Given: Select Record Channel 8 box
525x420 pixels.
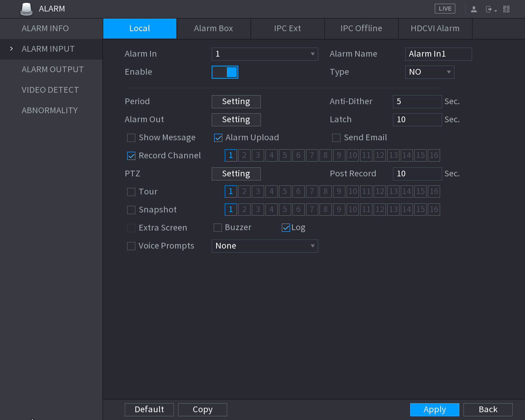Looking at the screenshot, I should point(326,155).
